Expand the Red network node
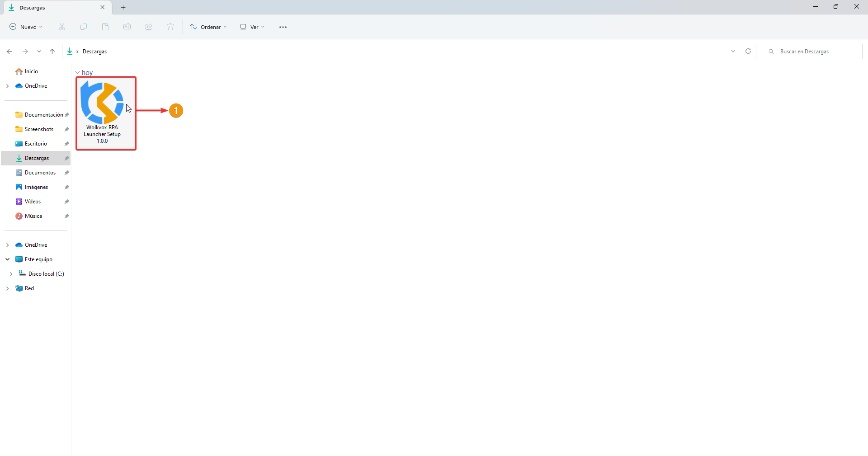This screenshot has height=456, width=868. pyautogui.click(x=7, y=288)
